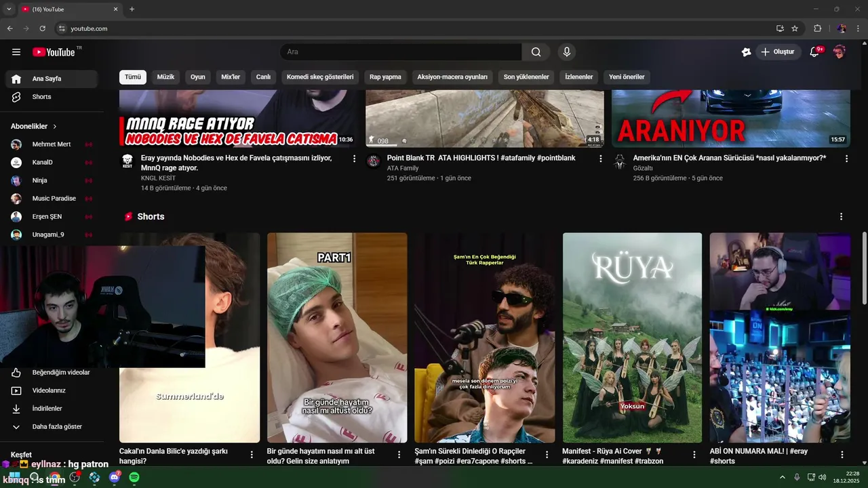Go to Ana Sayfa in sidebar
This screenshot has width=868, height=488.
tap(52, 79)
